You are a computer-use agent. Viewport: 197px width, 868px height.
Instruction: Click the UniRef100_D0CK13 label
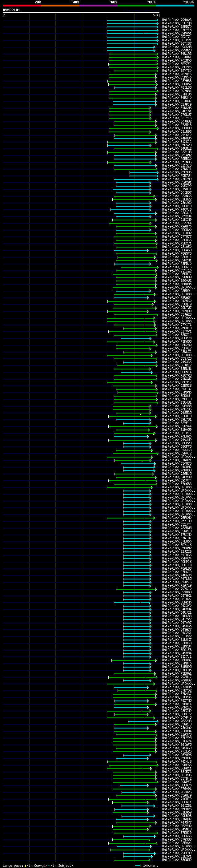pos(177,206)
